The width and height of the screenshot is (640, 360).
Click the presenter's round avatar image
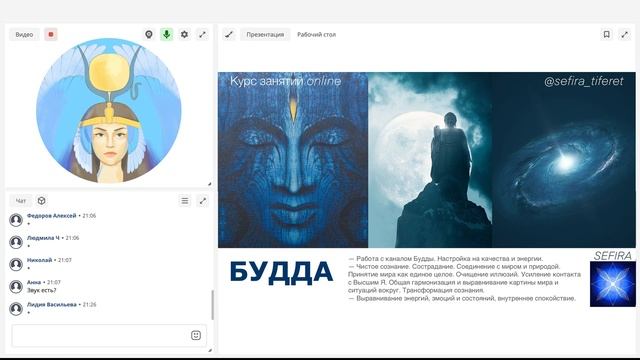pyautogui.click(x=109, y=111)
